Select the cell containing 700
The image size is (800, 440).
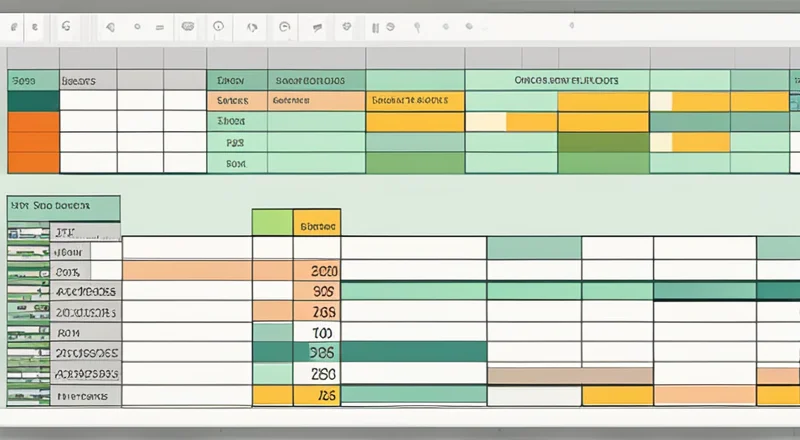coord(318,332)
